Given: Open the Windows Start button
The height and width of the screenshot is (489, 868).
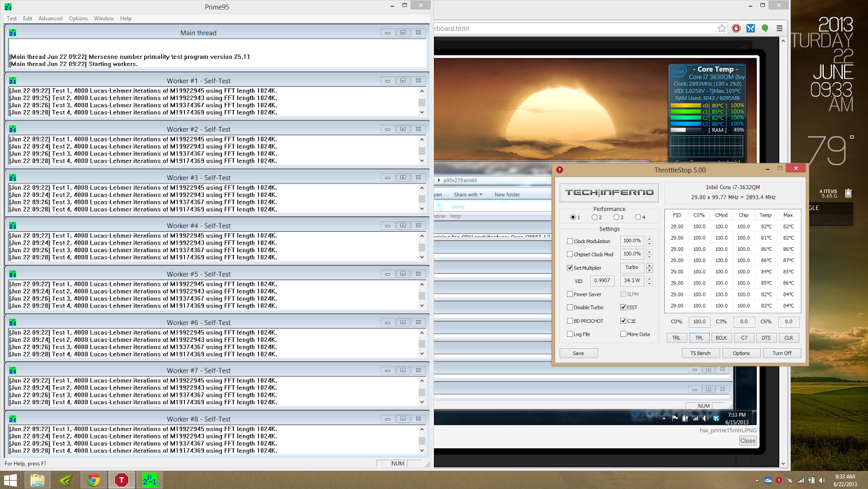Looking at the screenshot, I should pos(12,480).
